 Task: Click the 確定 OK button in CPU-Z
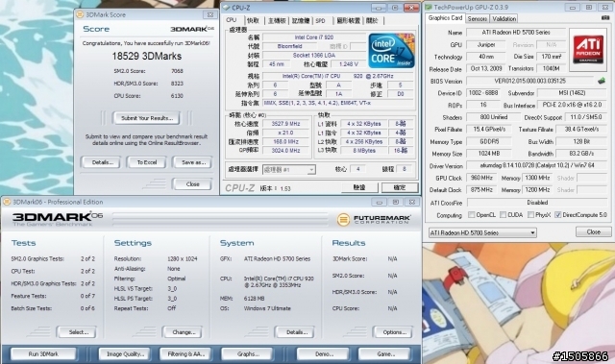[x=400, y=187]
